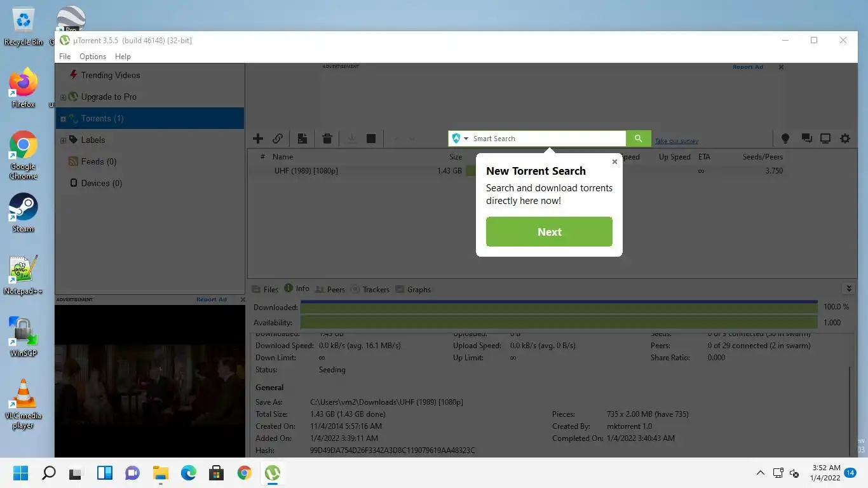
Task: Click the sidebar video advertisement thumbnail
Action: 150,381
